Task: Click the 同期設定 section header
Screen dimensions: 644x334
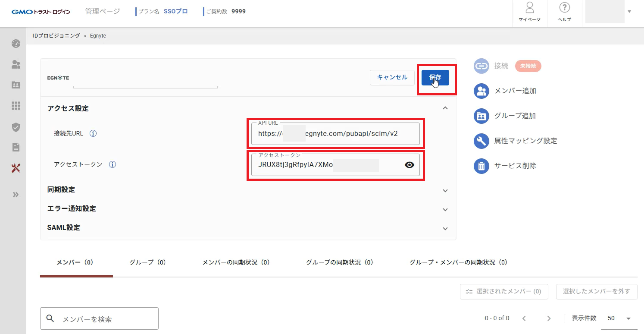Action: [x=61, y=190]
